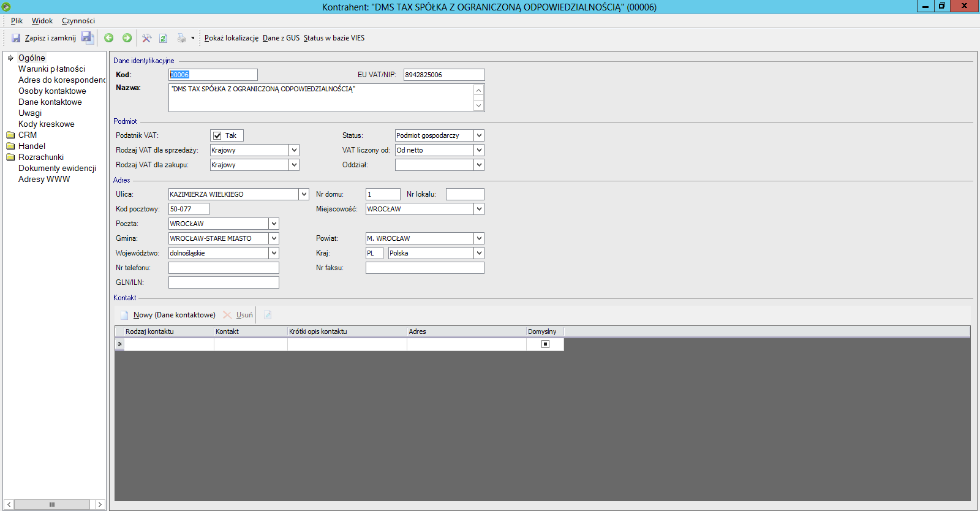Open Rodzaj VAT dla sprzedaży dropdown

coord(294,150)
